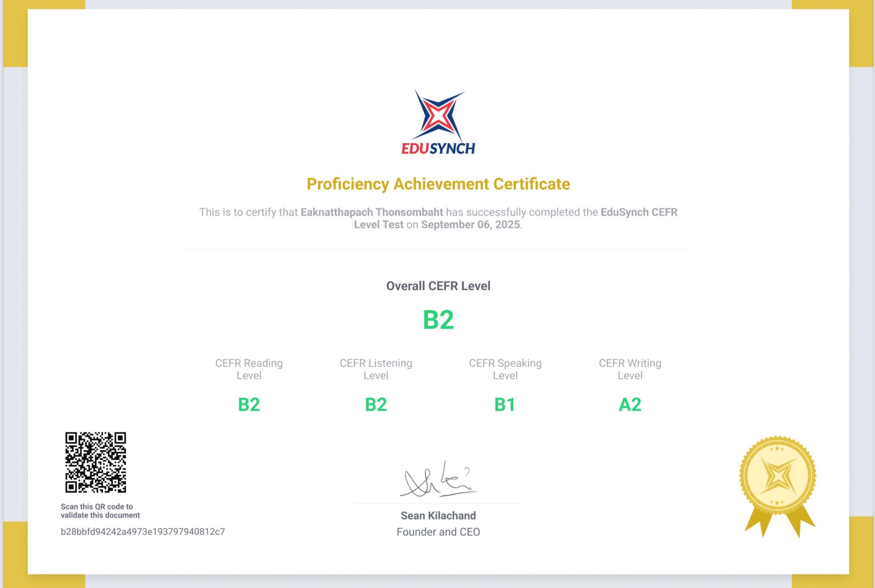The image size is (875, 588).
Task: Click the handwritten signature above Sean Kilachand
Action: (x=438, y=480)
